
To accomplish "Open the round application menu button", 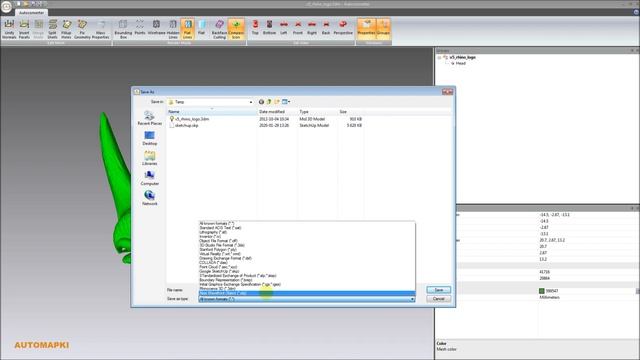I will 7,7.
